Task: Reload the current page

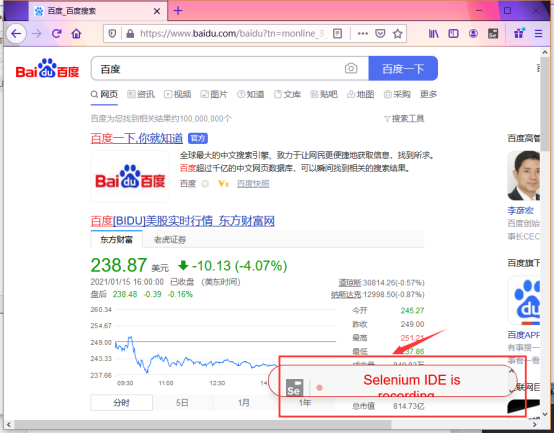Action: [57, 34]
